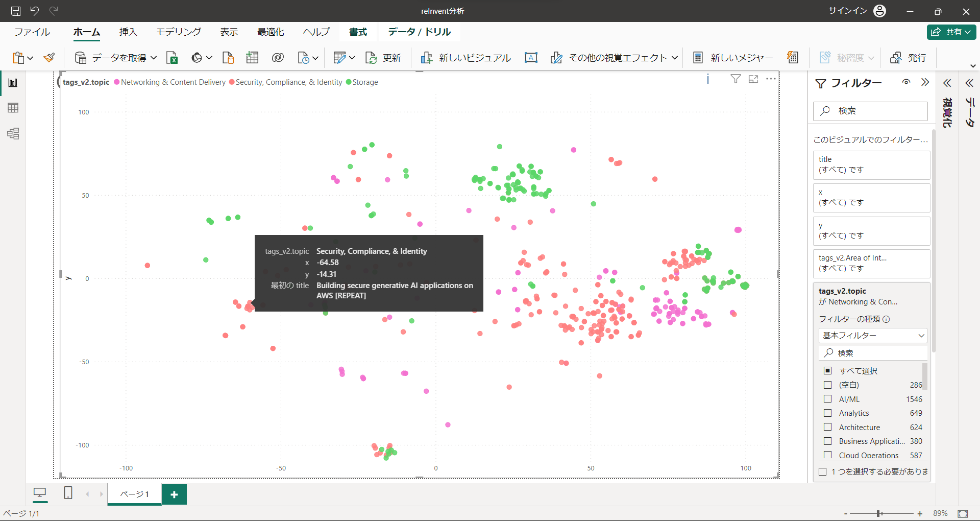Viewport: 980px width, 521px height.
Task: Open the filter type dropdown 基本フィルター
Action: (873, 336)
